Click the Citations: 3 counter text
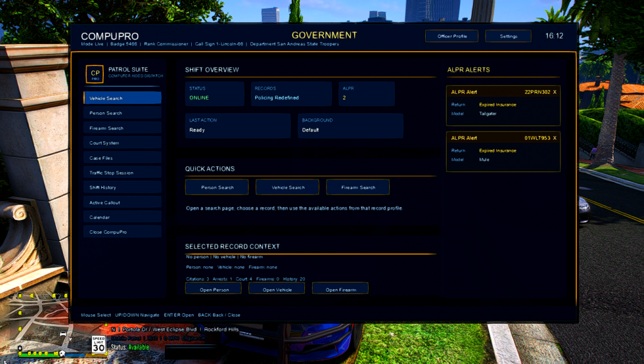 197,279
